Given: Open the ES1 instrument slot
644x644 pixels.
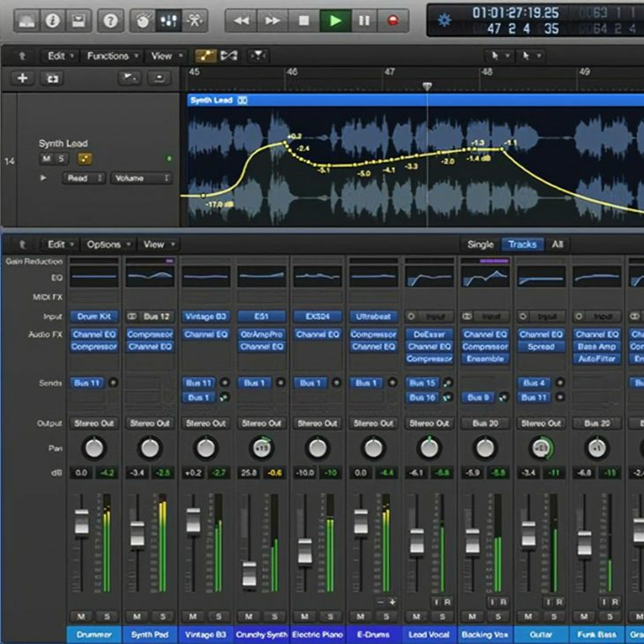Looking at the screenshot, I should (262, 316).
